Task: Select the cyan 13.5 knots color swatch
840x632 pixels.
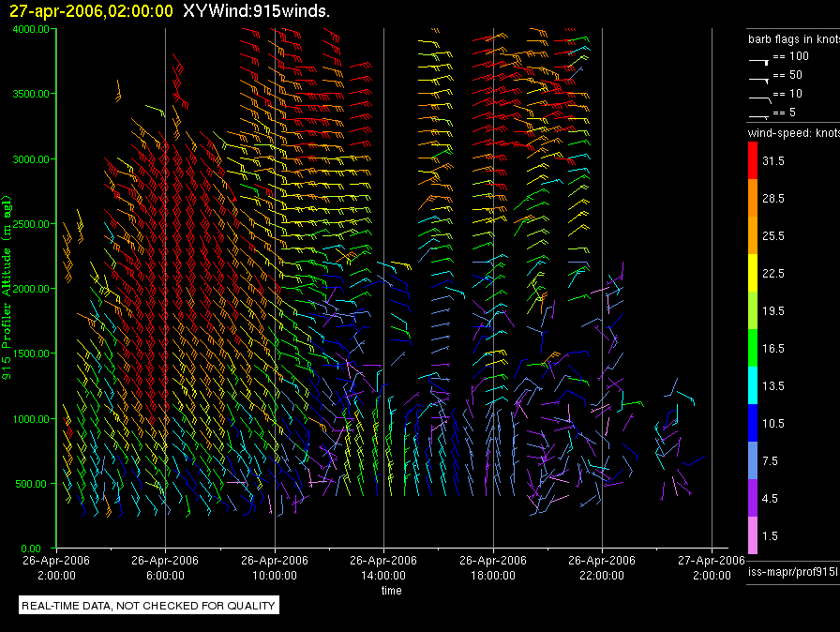Action: pos(752,385)
